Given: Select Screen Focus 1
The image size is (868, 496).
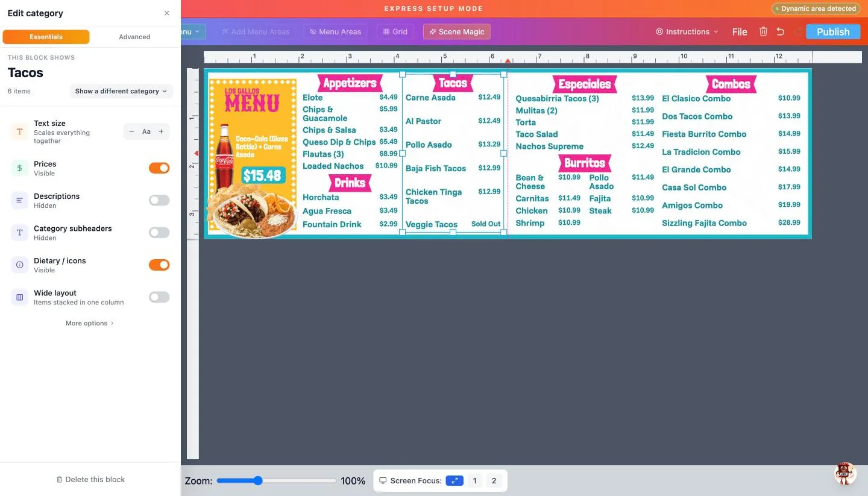Looking at the screenshot, I should tap(475, 481).
